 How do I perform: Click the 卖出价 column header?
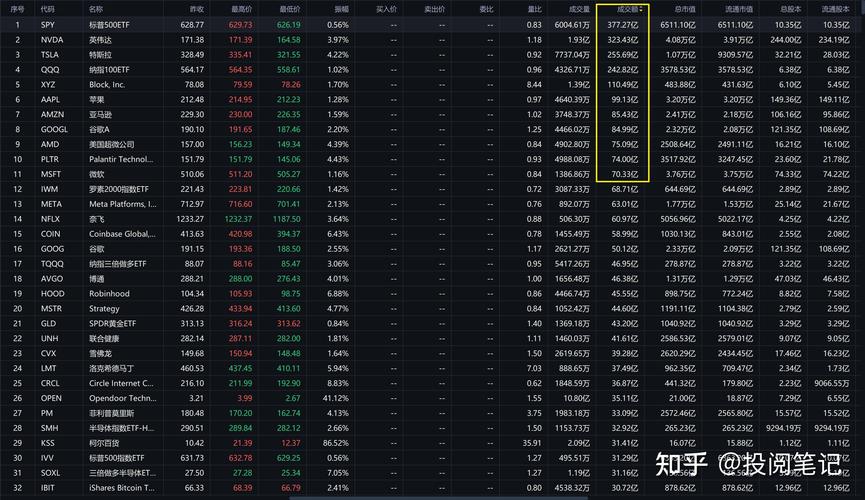pos(435,9)
